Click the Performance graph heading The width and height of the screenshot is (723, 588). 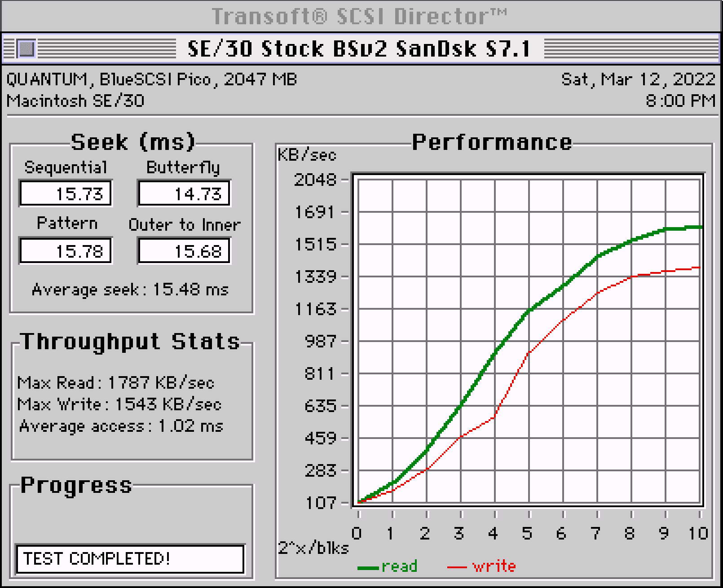coord(492,142)
